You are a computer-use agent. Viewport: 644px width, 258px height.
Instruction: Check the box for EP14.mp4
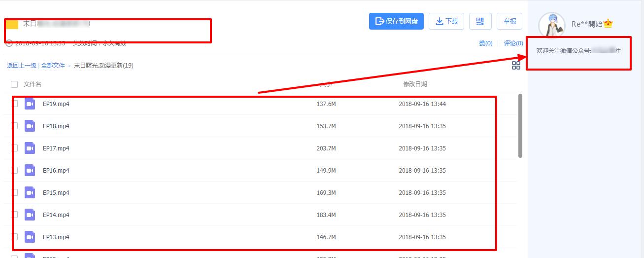14,215
